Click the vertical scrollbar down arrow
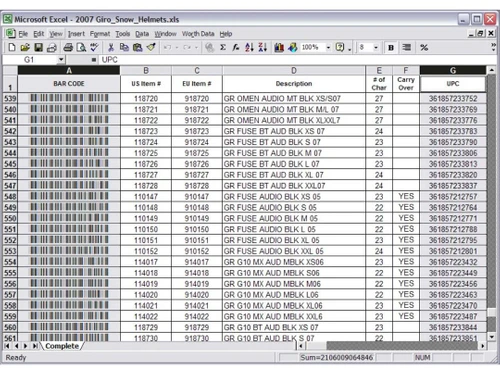 (x=491, y=337)
